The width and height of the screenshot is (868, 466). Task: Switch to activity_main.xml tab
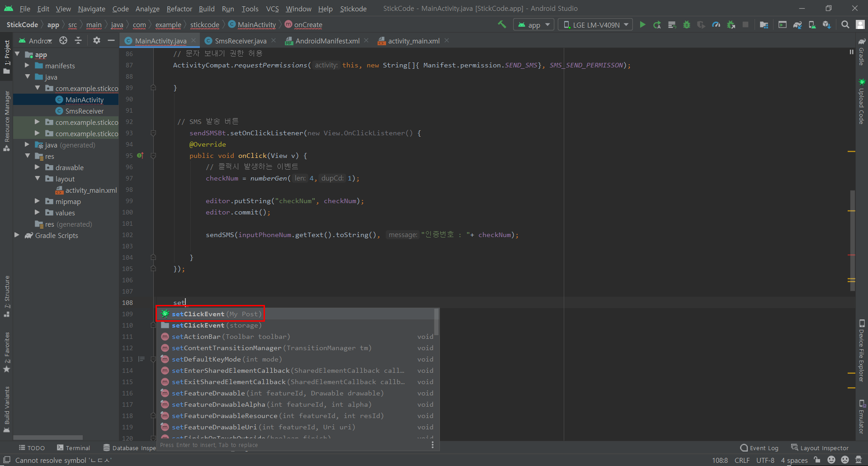click(414, 41)
